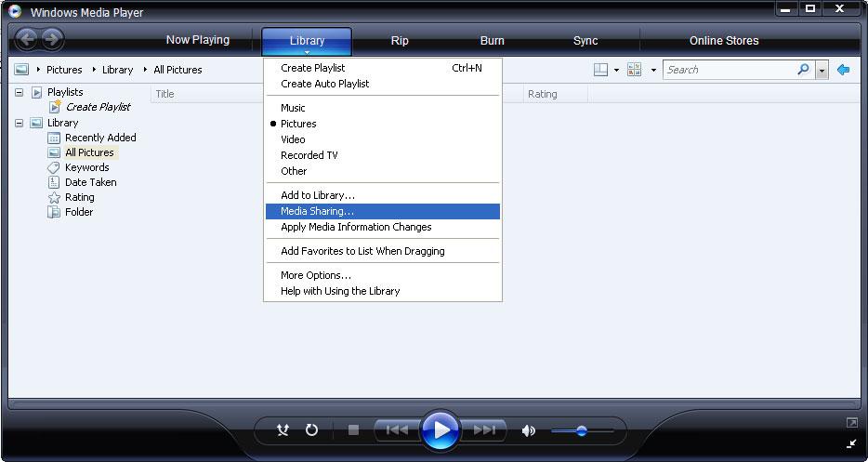Click the blue arrow list pane icon

point(843,70)
